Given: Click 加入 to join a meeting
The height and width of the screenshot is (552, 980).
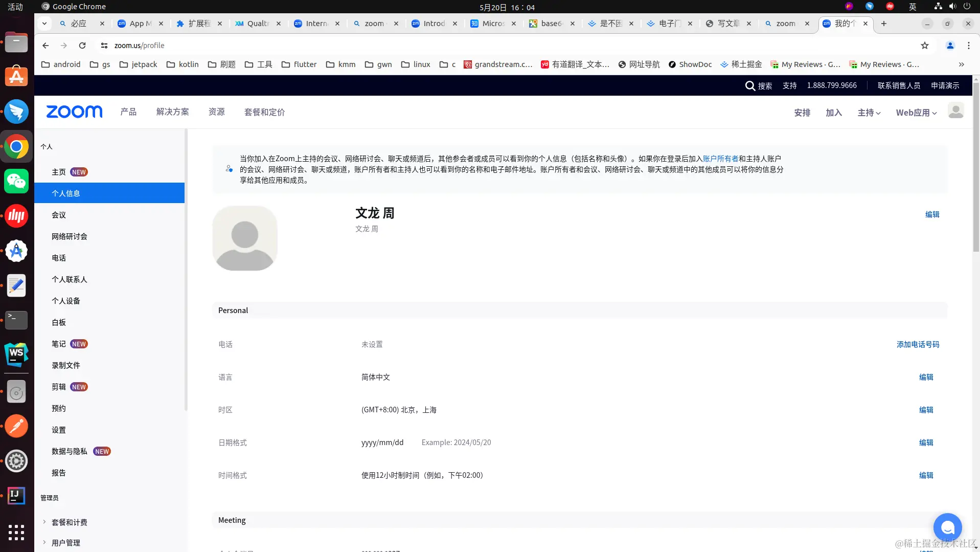Looking at the screenshot, I should pyautogui.click(x=834, y=113).
